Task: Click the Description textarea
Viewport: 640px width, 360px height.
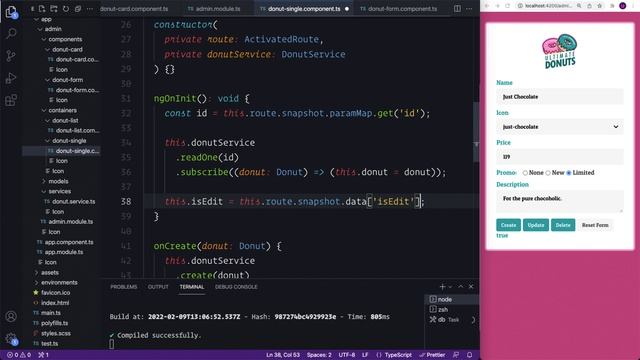Action: tap(560, 201)
